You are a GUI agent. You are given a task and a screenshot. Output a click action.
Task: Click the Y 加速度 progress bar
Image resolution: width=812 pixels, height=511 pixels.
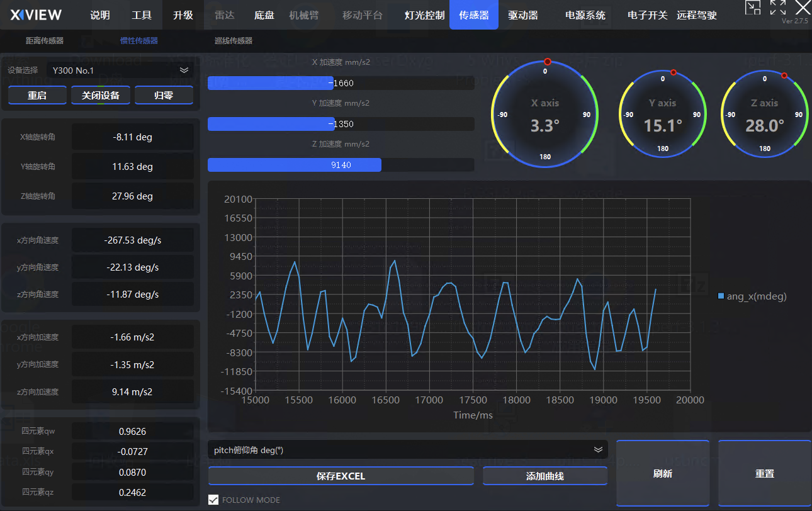(x=341, y=124)
